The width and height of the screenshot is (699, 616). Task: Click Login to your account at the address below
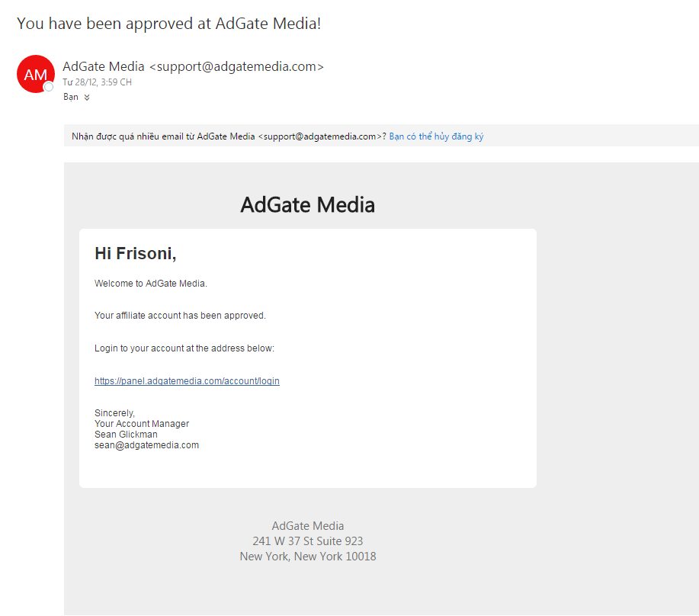click(184, 348)
